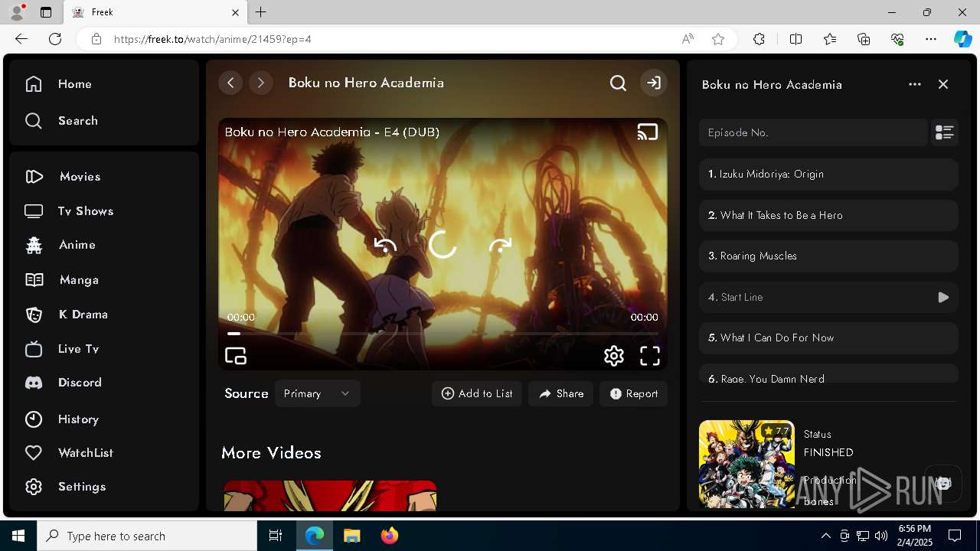
Task: Click the Report button
Action: coord(634,393)
